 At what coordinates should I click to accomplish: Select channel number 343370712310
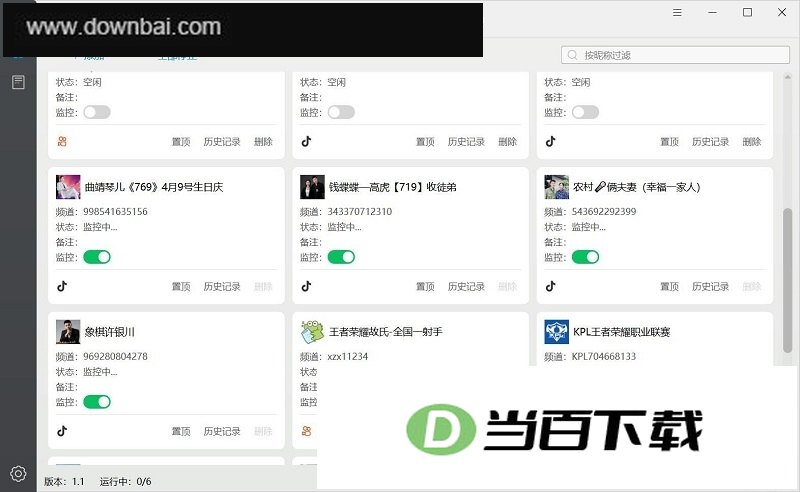coord(360,211)
